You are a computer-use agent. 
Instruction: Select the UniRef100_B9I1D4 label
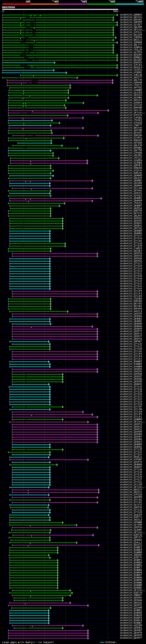131,35
